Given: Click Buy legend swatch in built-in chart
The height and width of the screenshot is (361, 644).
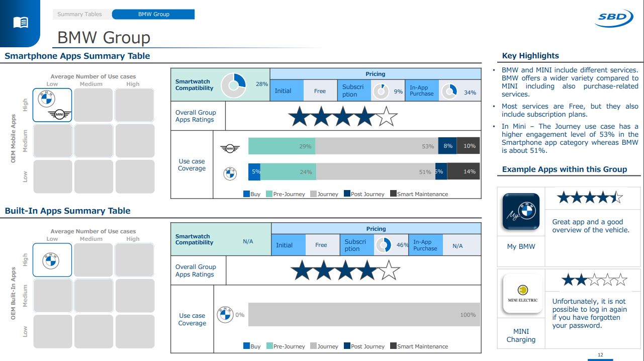Looking at the screenshot, I should point(246,346).
